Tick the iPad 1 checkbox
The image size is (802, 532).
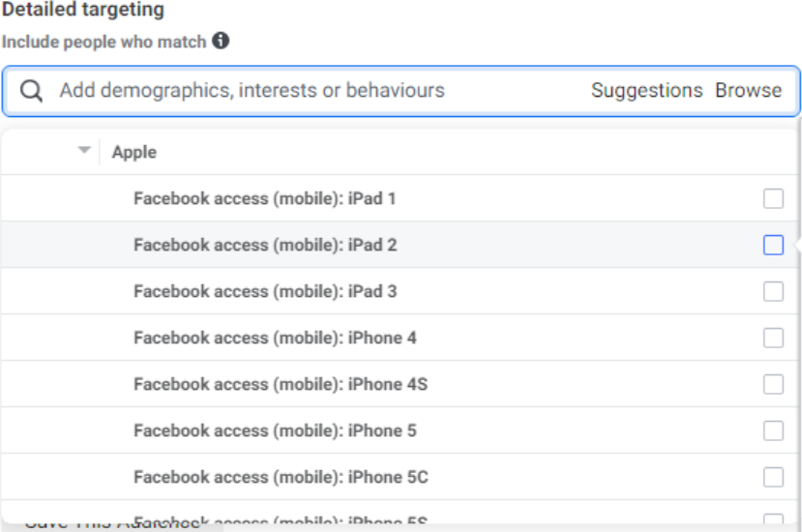click(x=773, y=198)
